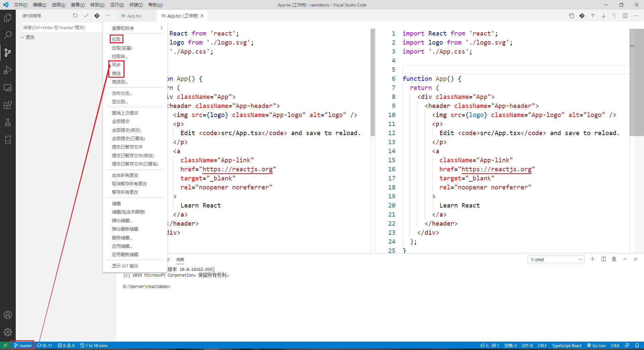Switch to the App.tsx editor tab
The width and height of the screenshot is (644, 350).
(x=134, y=16)
